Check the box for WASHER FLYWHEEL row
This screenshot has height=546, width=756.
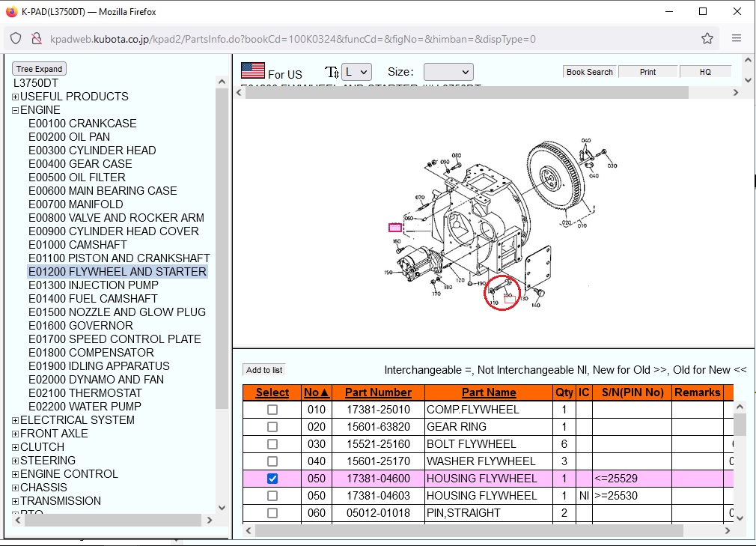click(272, 461)
